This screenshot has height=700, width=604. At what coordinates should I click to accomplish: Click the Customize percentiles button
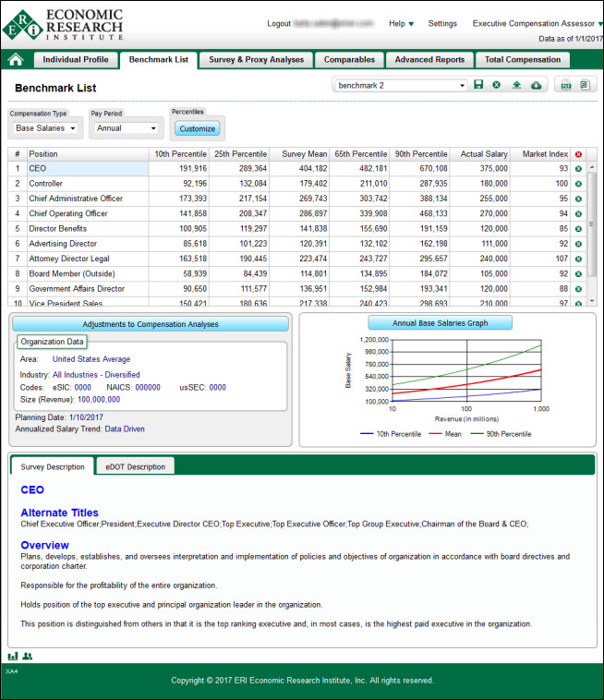197,128
